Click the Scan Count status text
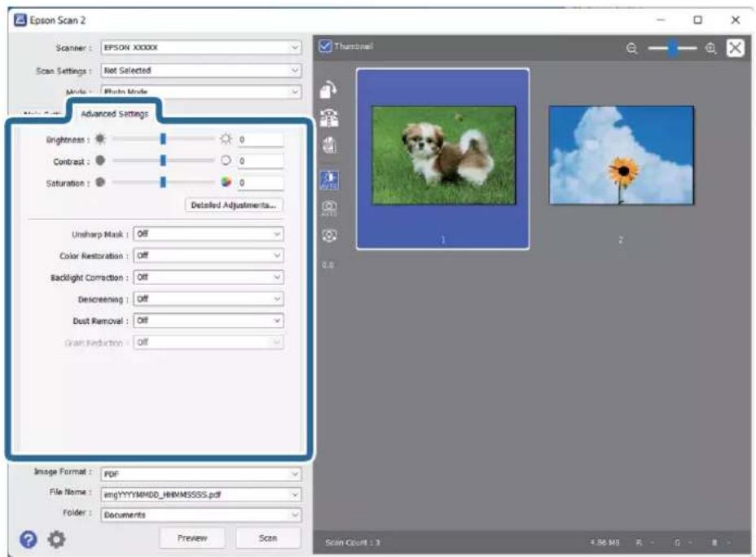This screenshot has height=557, width=756. point(353,543)
